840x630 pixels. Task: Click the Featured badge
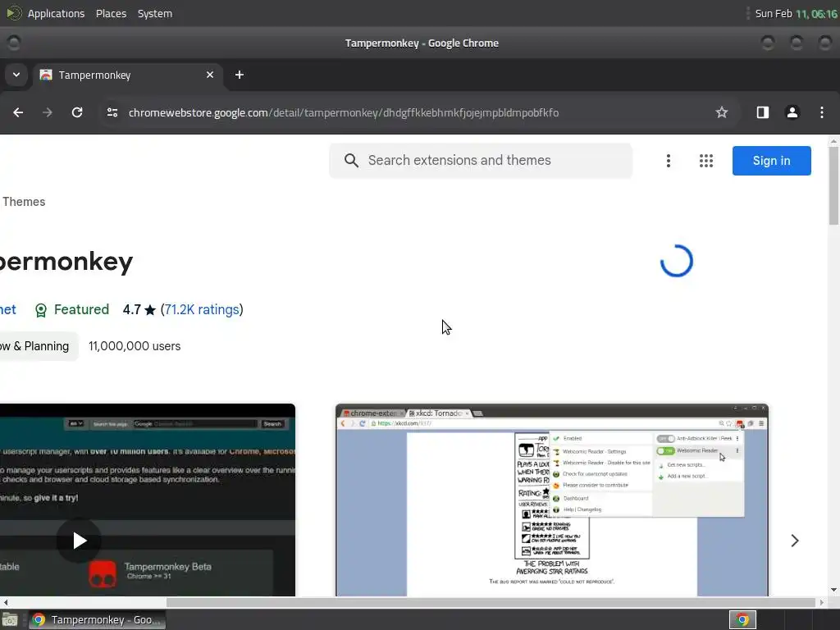click(72, 309)
